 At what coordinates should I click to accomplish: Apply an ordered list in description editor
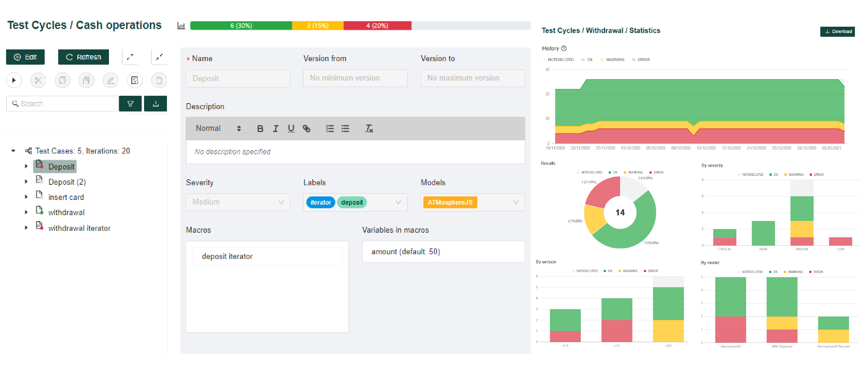tap(330, 129)
